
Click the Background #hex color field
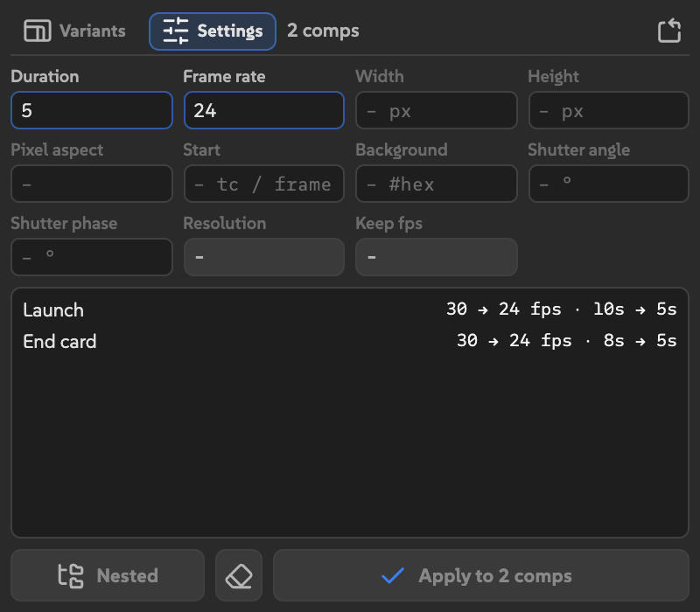click(436, 184)
